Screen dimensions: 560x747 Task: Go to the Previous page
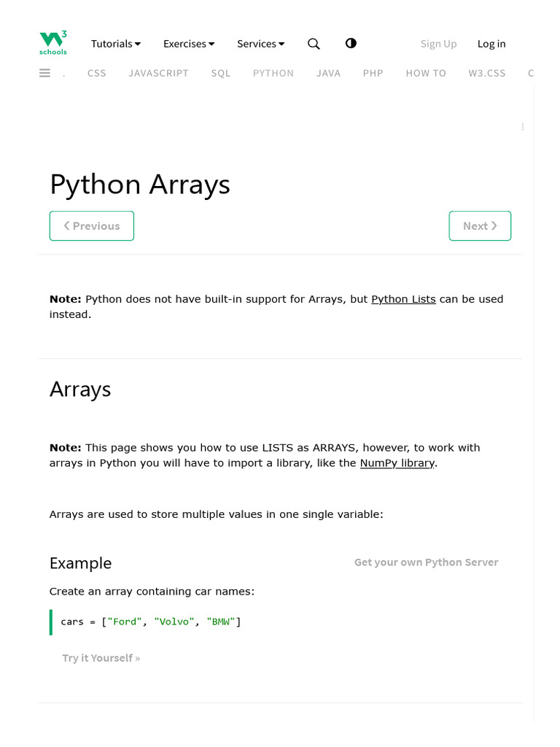pyautogui.click(x=92, y=226)
